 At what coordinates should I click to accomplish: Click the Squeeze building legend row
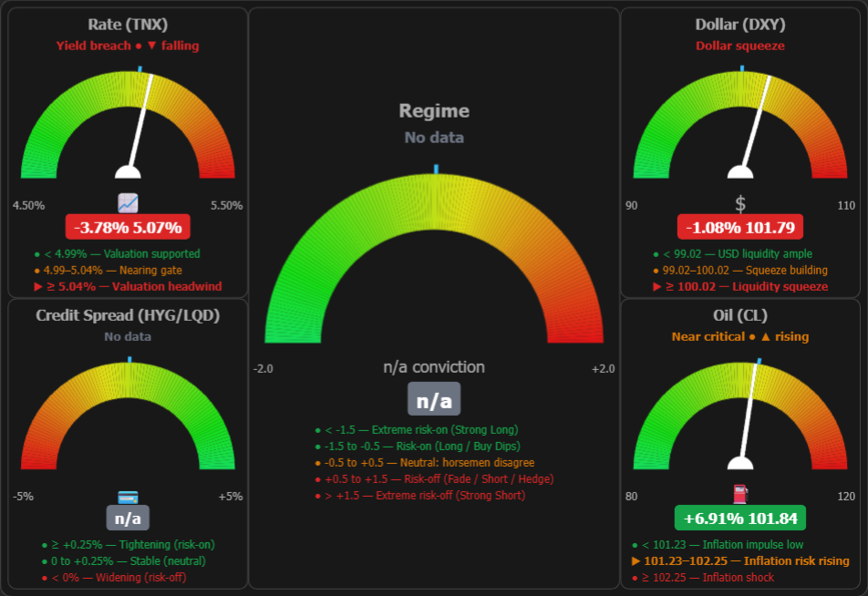click(740, 270)
